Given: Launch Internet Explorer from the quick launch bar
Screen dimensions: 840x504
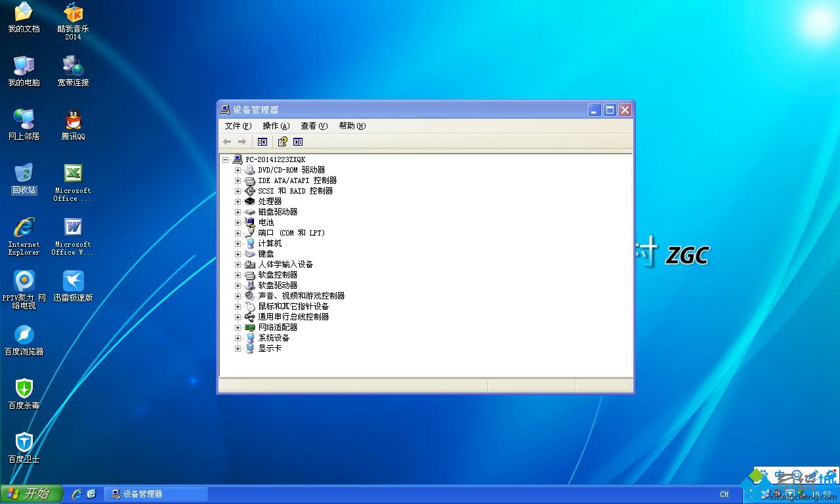Looking at the screenshot, I should point(77,493).
